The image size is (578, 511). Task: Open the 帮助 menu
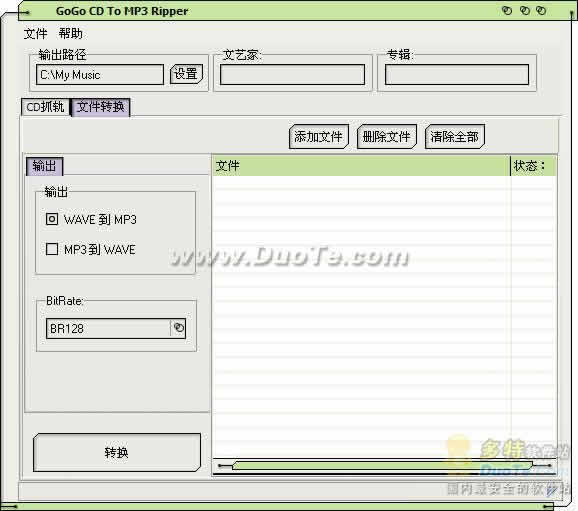coord(70,34)
